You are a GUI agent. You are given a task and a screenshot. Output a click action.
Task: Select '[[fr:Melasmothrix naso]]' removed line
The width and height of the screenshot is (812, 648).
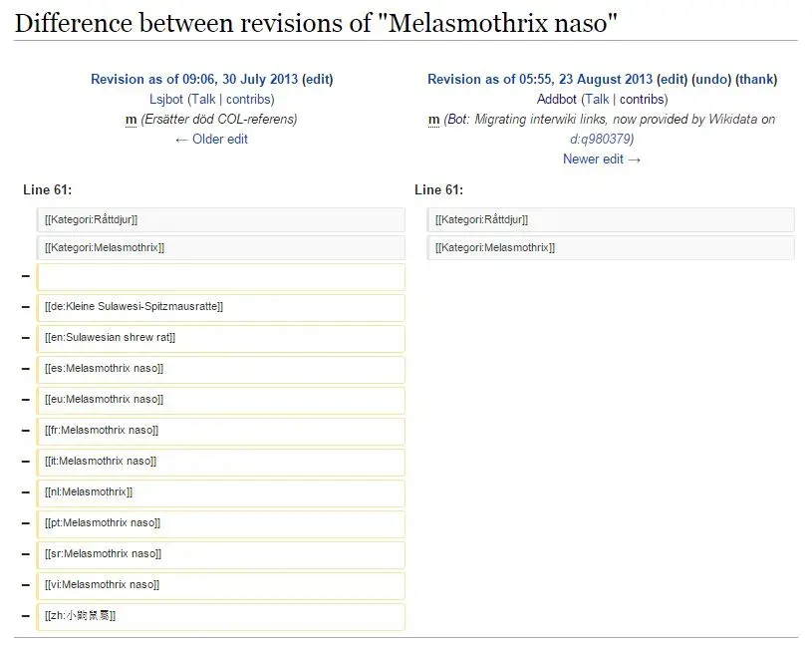[x=221, y=431]
